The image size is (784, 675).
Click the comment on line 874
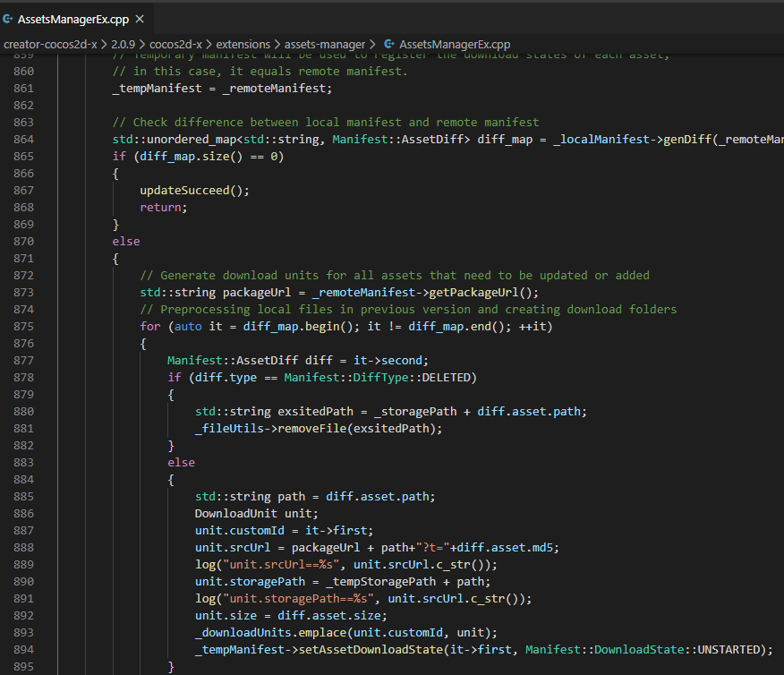coord(408,310)
